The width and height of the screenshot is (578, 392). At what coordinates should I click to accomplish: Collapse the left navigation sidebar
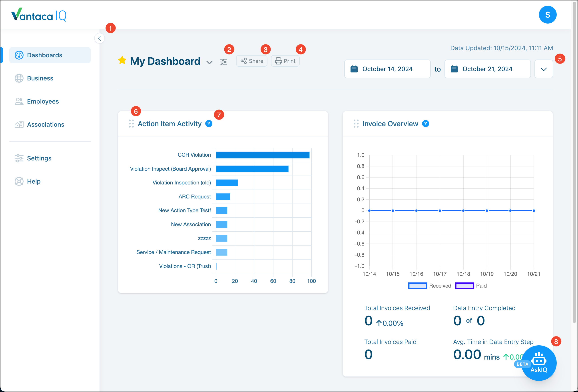point(99,38)
